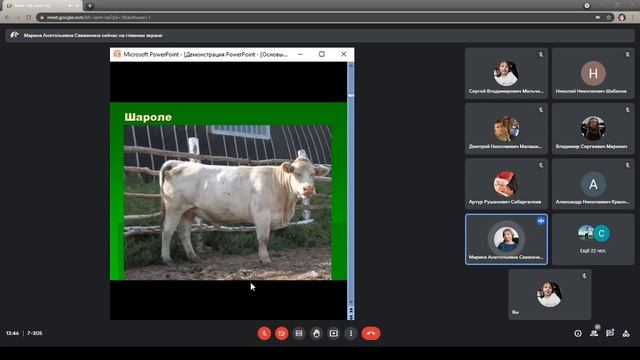Open camera permission icon in address bar

[598, 18]
